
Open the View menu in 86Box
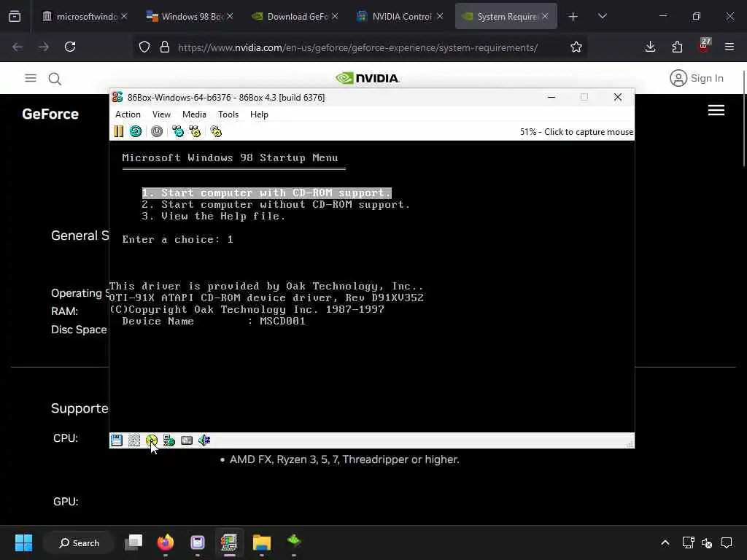click(x=161, y=114)
